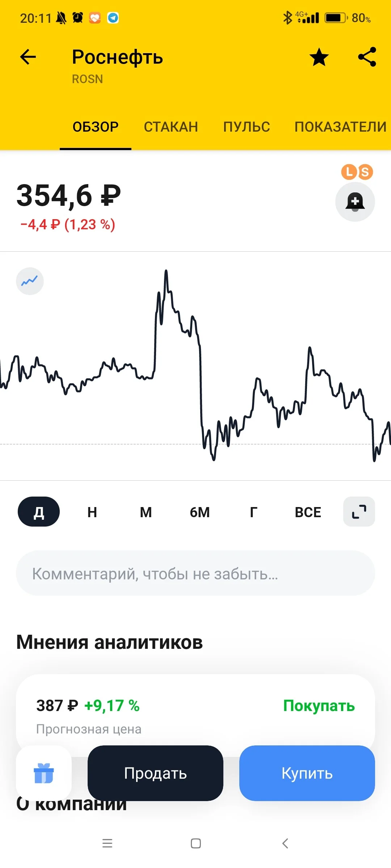Open the share icon
This screenshot has width=391, height=868.
click(367, 57)
